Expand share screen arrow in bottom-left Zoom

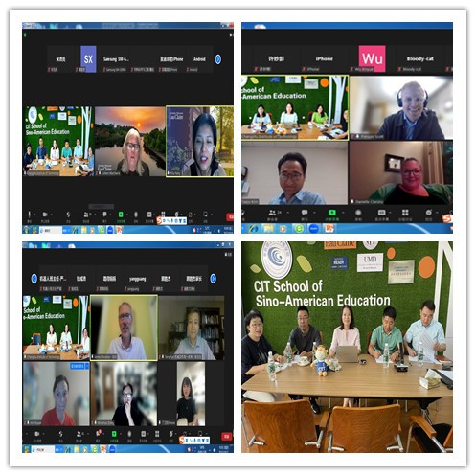(121, 434)
